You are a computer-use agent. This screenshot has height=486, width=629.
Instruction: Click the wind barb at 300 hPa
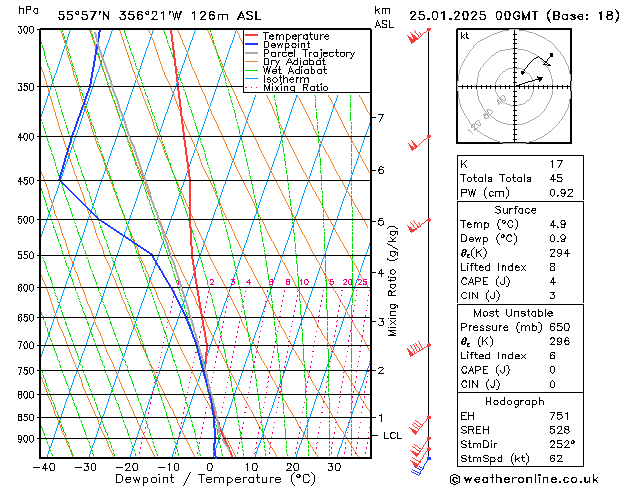419,36
